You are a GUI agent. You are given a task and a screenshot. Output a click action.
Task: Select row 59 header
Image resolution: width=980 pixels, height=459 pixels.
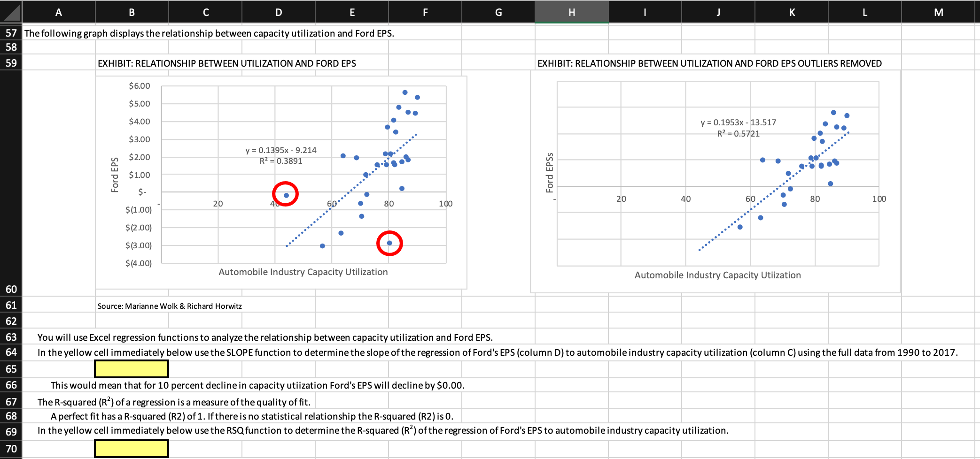click(11, 63)
